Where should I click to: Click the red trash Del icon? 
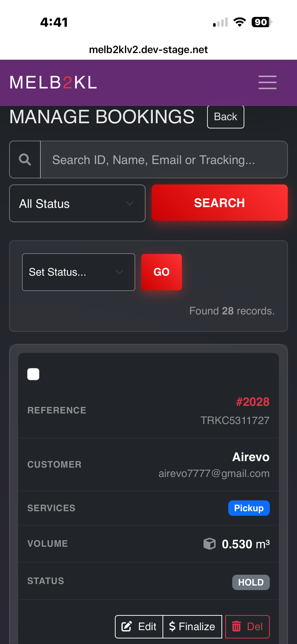coord(236,626)
